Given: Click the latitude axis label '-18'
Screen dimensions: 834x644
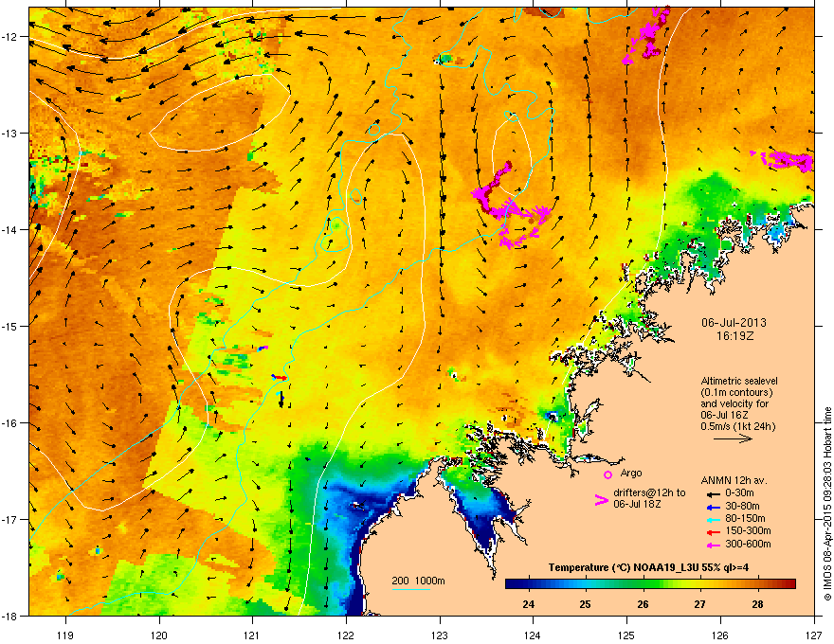Looking at the screenshot, I should click(10, 616).
